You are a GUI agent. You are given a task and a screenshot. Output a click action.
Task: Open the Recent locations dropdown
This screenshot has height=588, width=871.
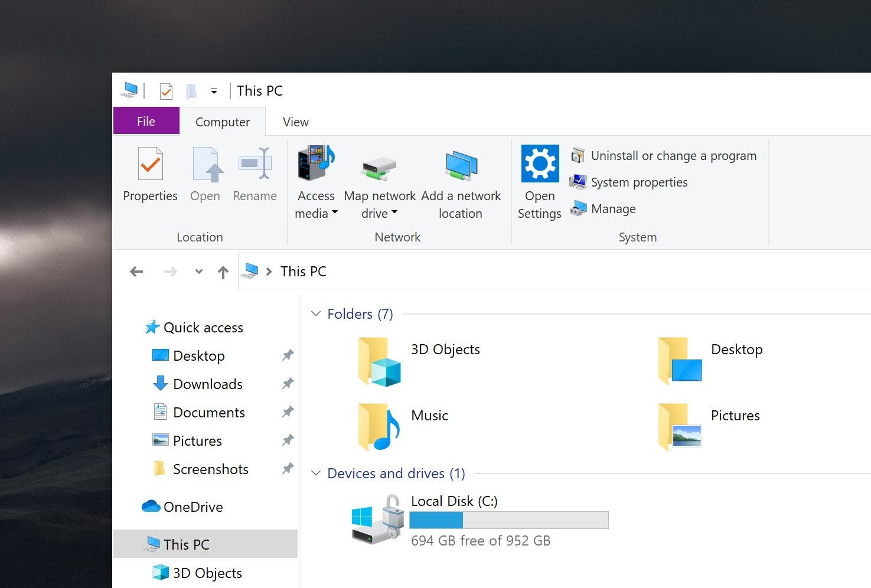point(199,272)
